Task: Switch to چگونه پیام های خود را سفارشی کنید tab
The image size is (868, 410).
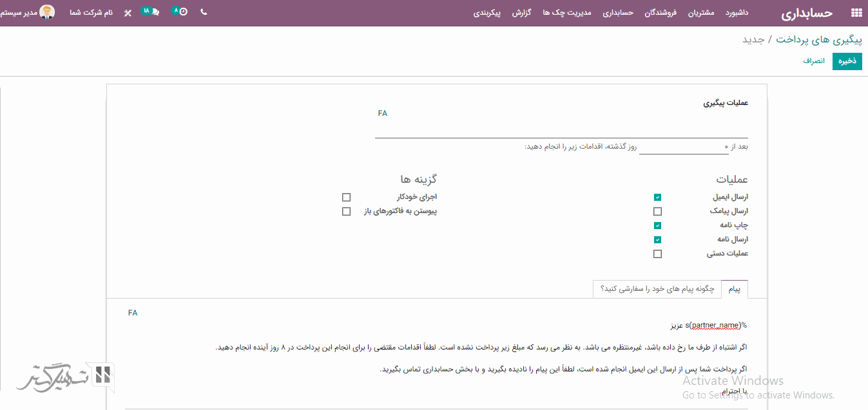Action: click(x=657, y=290)
